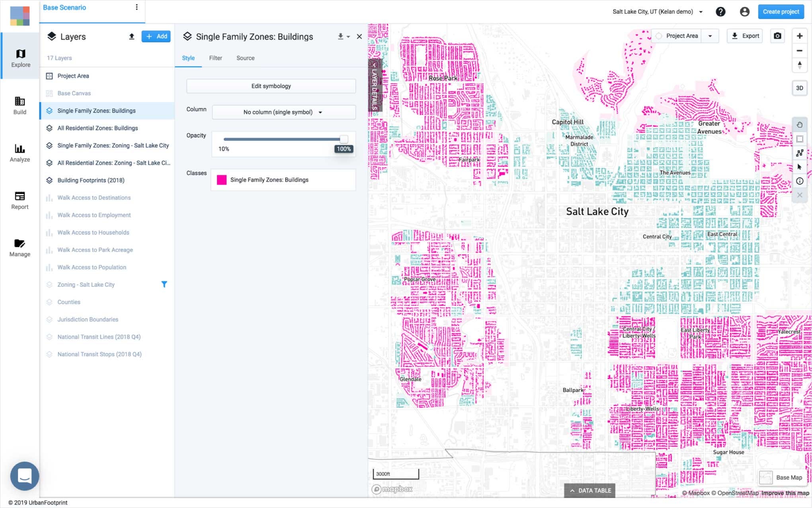
Task: Switch to the Build section
Action: pyautogui.click(x=20, y=106)
